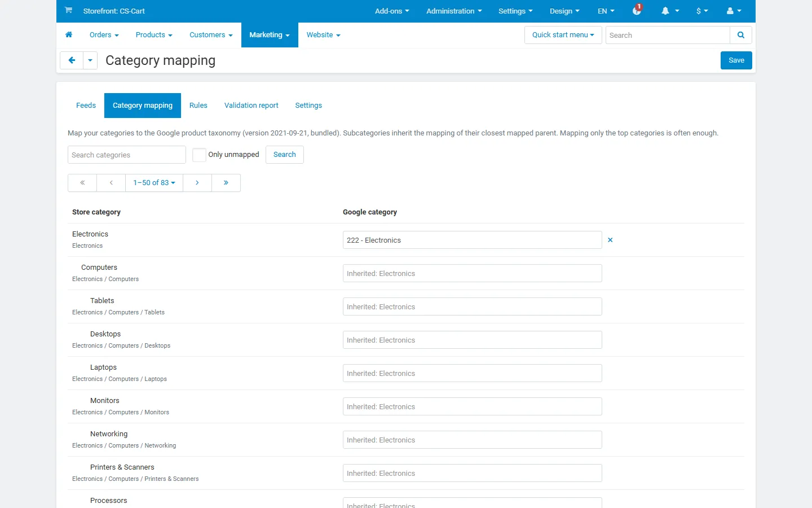This screenshot has width=812, height=508.
Task: Open the bell notifications menu
Action: [670, 11]
